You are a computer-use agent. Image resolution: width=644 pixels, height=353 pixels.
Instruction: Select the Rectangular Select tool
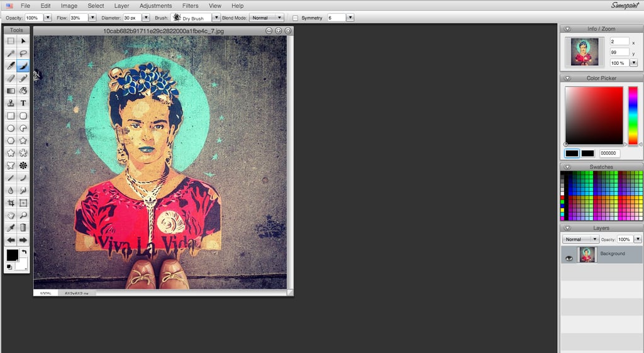click(11, 41)
